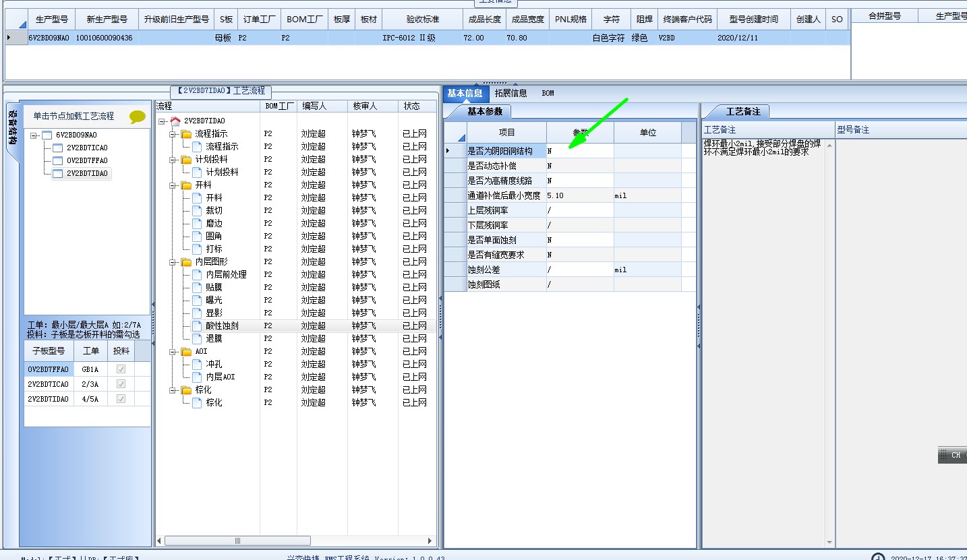Screen dimensions: 967x560
Task: Click the document icon beside 圆角
Action: click(197, 237)
